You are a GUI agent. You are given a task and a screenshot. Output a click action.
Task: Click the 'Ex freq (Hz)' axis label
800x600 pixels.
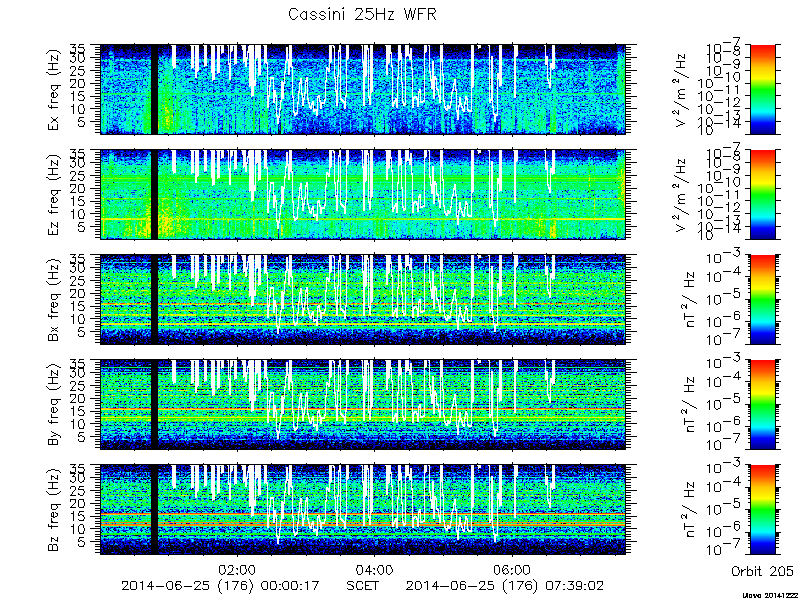[55, 89]
